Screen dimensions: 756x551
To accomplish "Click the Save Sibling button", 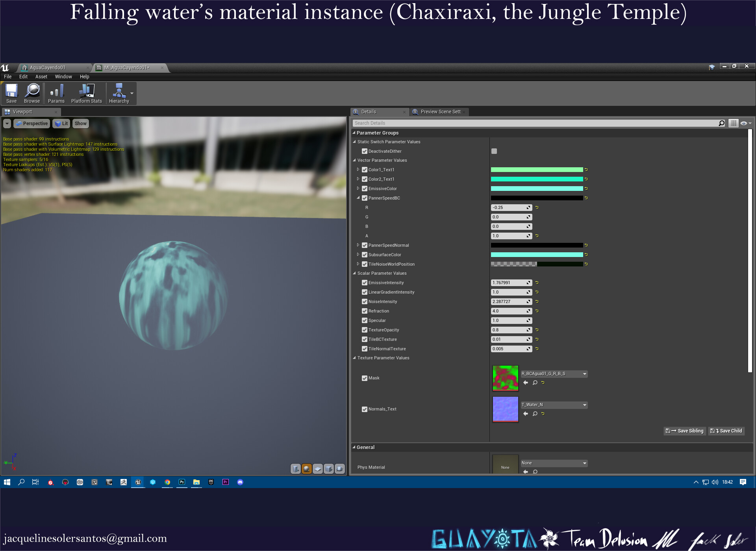I will [x=685, y=431].
